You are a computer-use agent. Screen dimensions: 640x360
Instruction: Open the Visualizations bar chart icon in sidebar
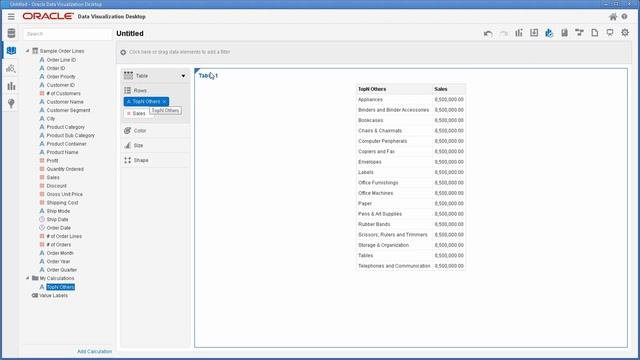(x=11, y=86)
